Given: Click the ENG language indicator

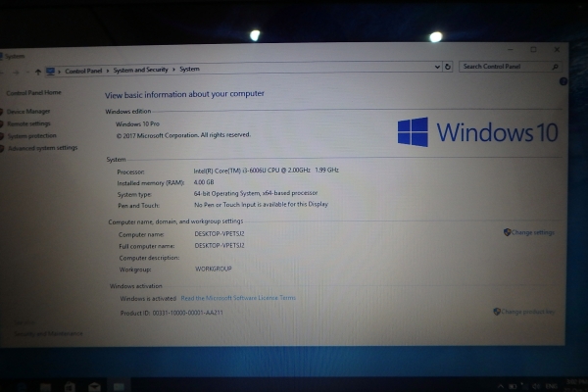Looking at the screenshot, I should point(551,386).
